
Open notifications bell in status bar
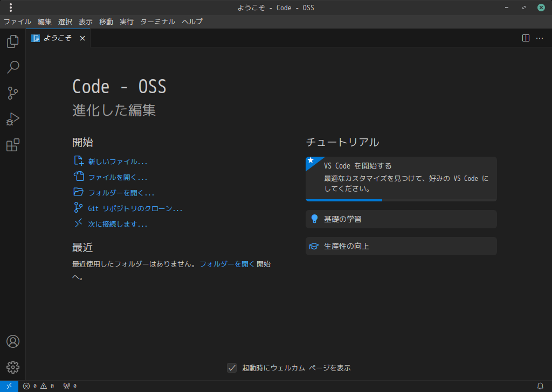click(540, 386)
